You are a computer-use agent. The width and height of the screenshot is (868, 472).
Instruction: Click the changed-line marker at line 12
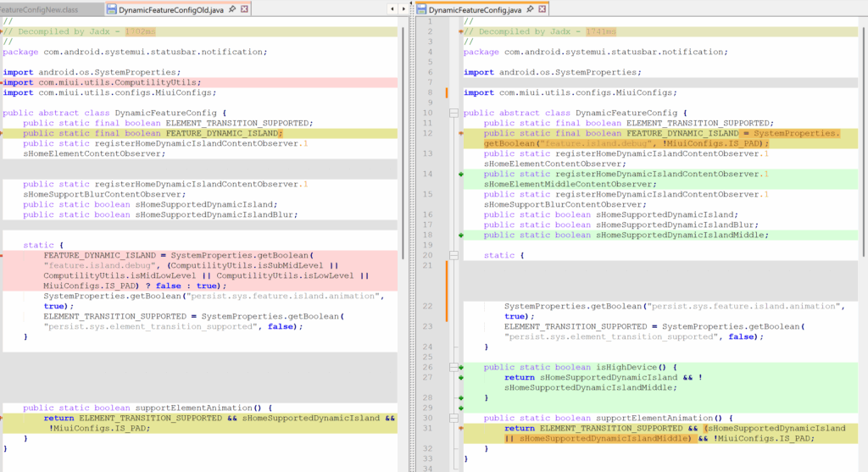pos(460,133)
